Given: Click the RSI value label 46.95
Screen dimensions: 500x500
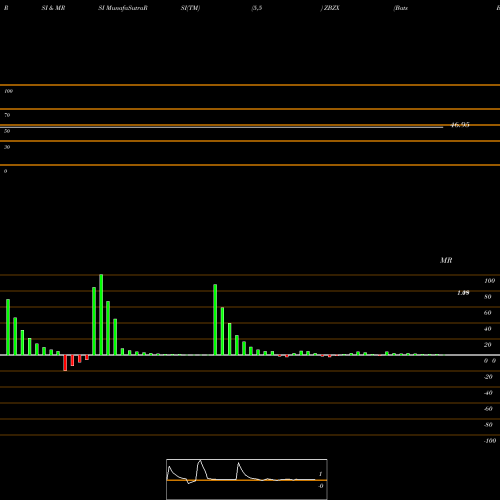Looking at the screenshot, I should click(x=460, y=125).
